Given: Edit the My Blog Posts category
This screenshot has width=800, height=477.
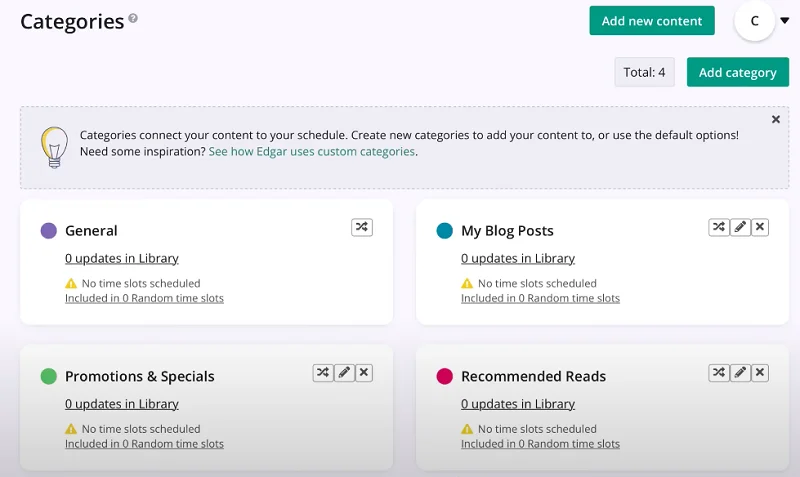Looking at the screenshot, I should coord(740,228).
